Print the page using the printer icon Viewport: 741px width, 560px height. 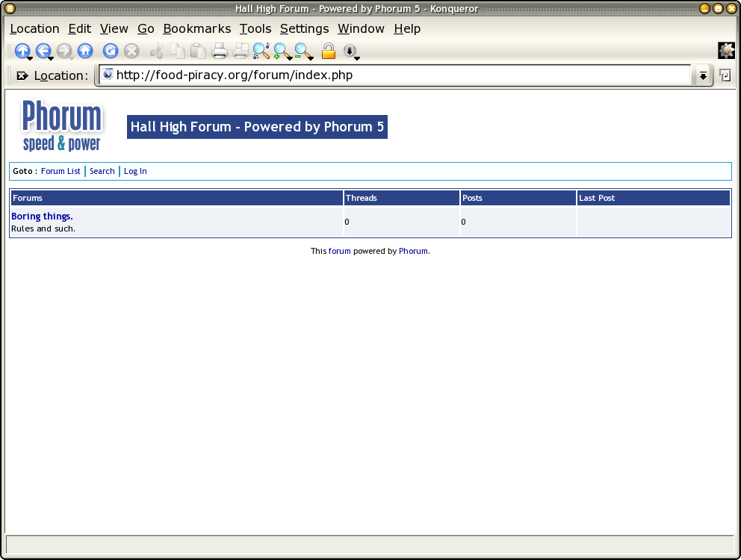coord(220,51)
